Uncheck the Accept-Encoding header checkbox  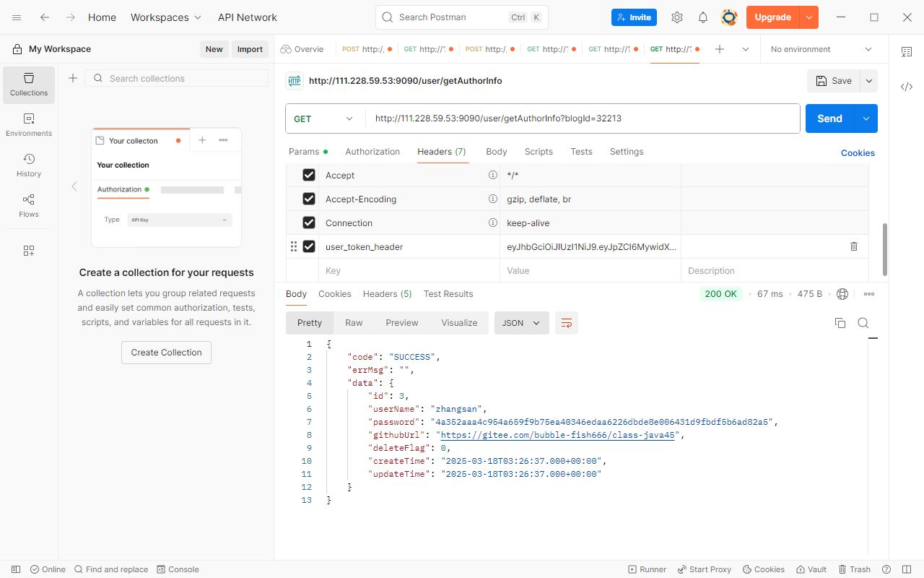[x=309, y=199]
